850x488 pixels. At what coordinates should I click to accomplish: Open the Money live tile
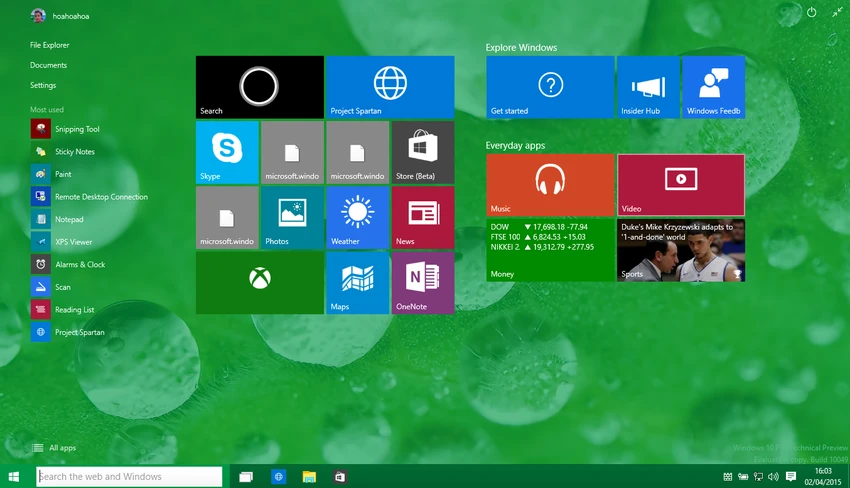click(550, 250)
